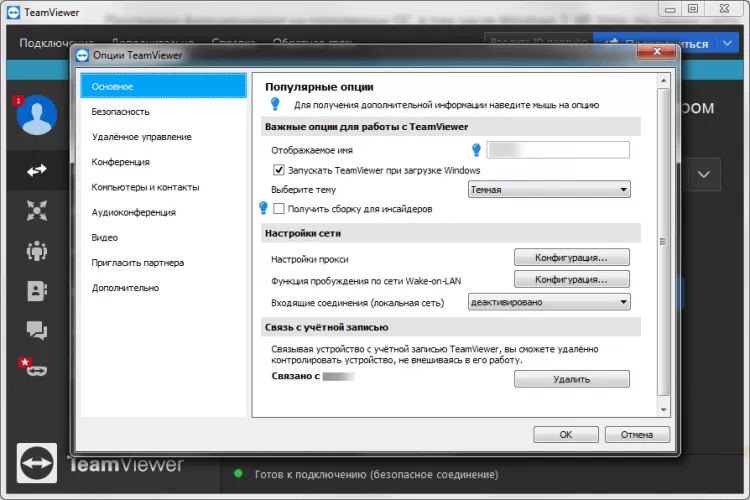The height and width of the screenshot is (500, 750).
Task: Click the green ready status indicator
Action: coord(238,474)
